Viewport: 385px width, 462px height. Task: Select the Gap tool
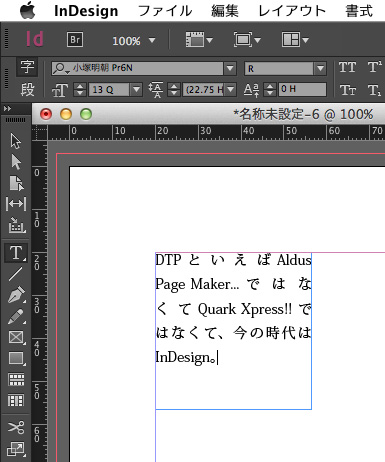tap(16, 204)
